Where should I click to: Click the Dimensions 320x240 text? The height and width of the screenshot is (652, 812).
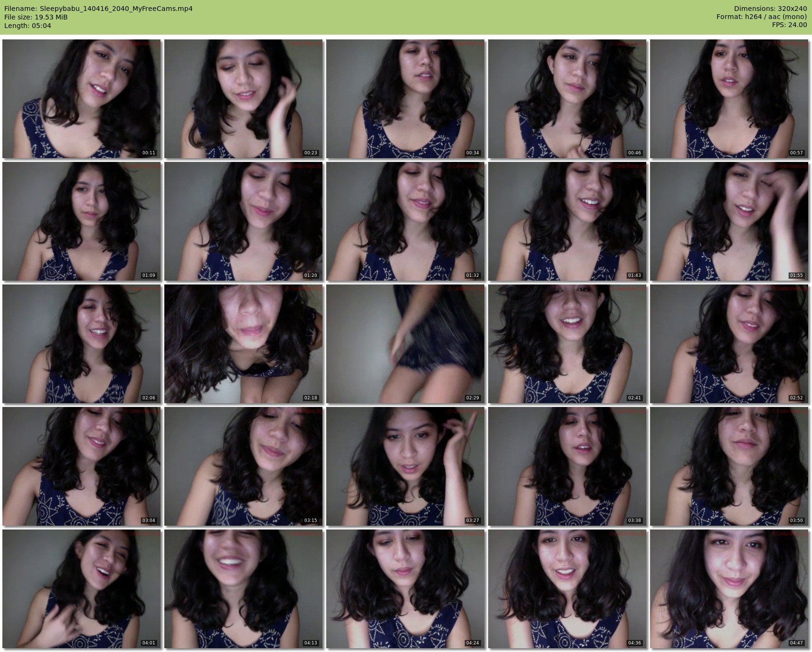click(770, 9)
